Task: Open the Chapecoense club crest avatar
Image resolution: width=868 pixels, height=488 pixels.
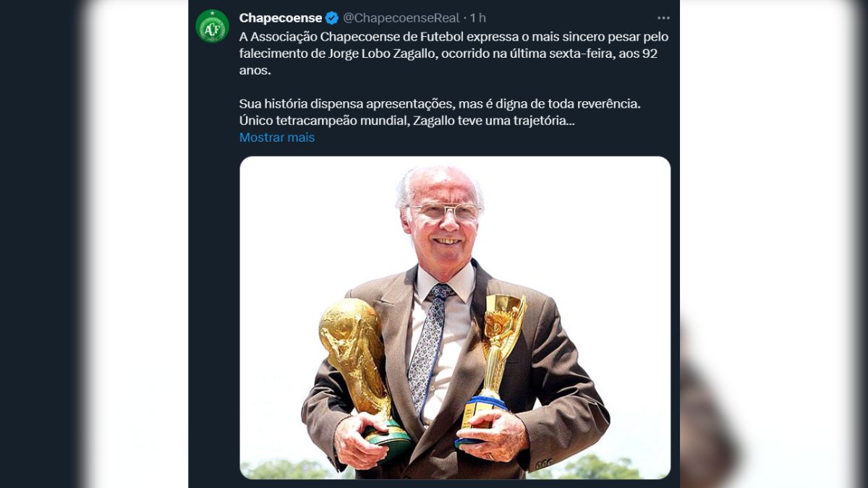Action: point(212,26)
